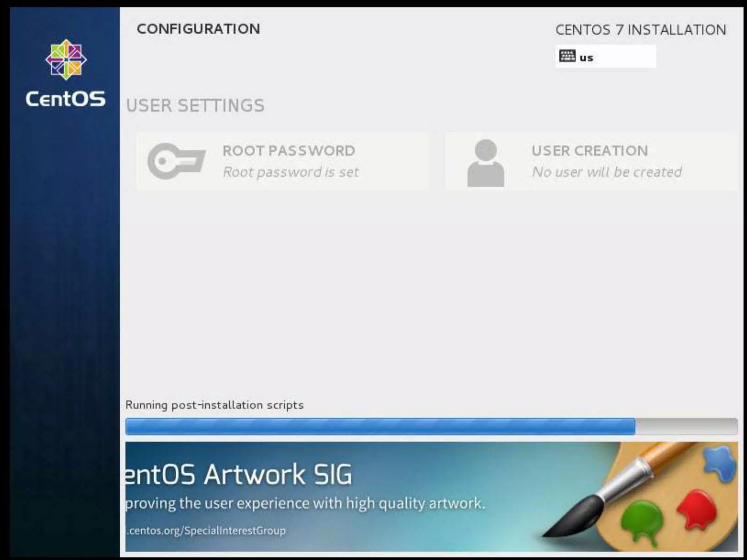Click the 'us' keyboard layout indicator
747x560 pixels.
tap(586, 58)
